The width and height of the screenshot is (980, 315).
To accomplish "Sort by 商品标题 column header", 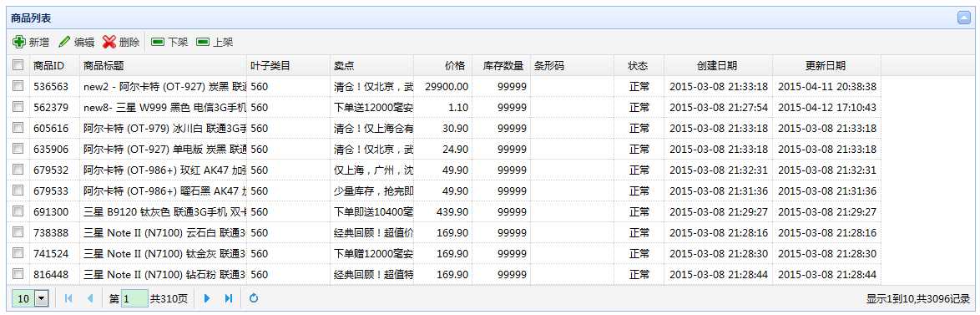I will tap(163, 66).
